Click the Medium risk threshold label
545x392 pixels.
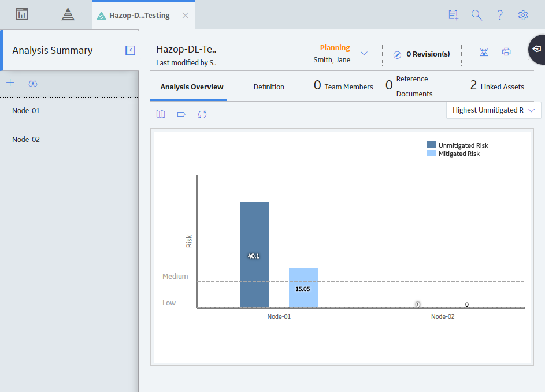point(175,277)
